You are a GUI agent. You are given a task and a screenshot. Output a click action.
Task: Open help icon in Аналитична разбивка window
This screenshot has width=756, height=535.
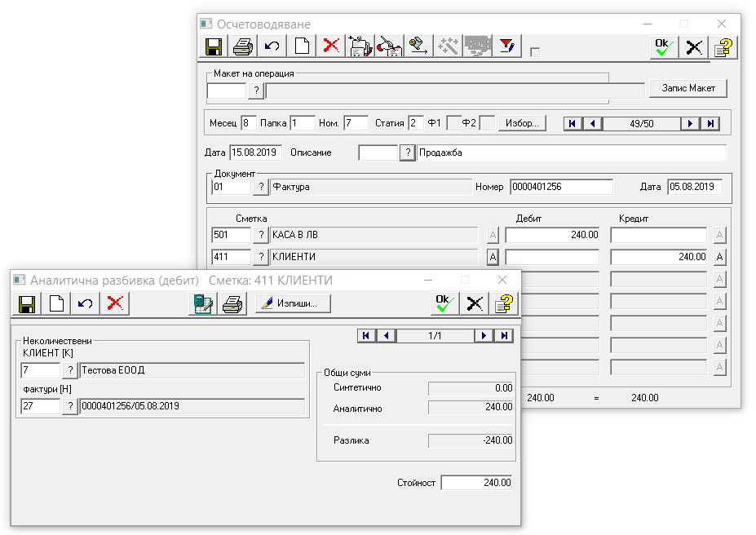pyautogui.click(x=505, y=304)
